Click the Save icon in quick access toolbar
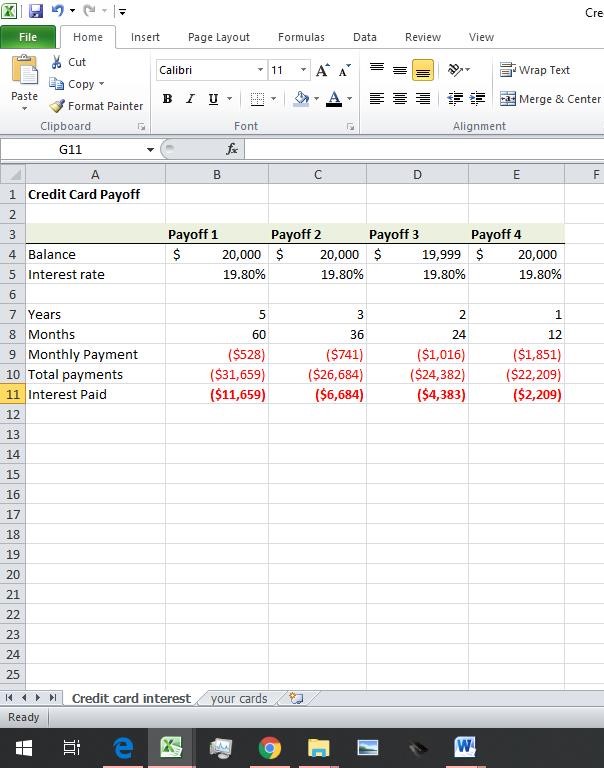Screen dimensions: 604x768 coord(36,11)
